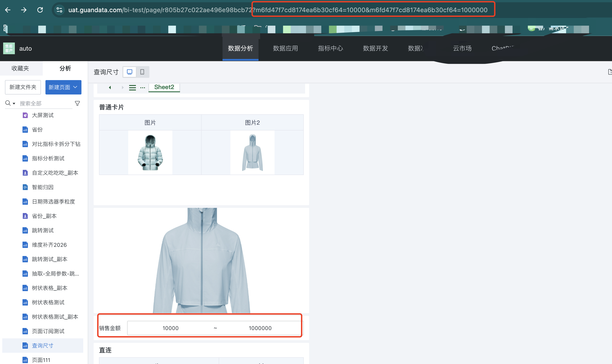This screenshot has width=612, height=364.
Task: Go forward with the browser forward arrow
Action: (x=24, y=10)
